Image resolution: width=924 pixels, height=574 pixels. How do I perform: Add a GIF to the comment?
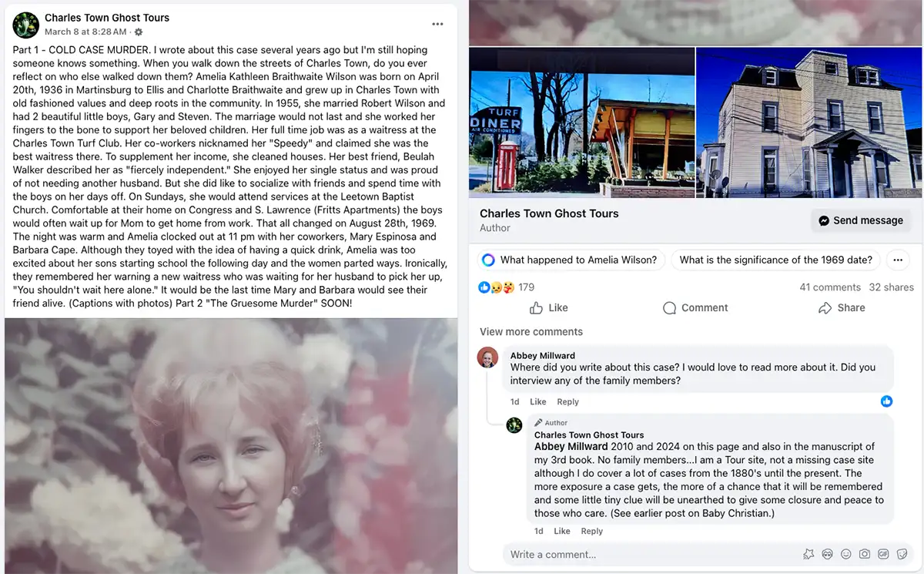tap(883, 554)
